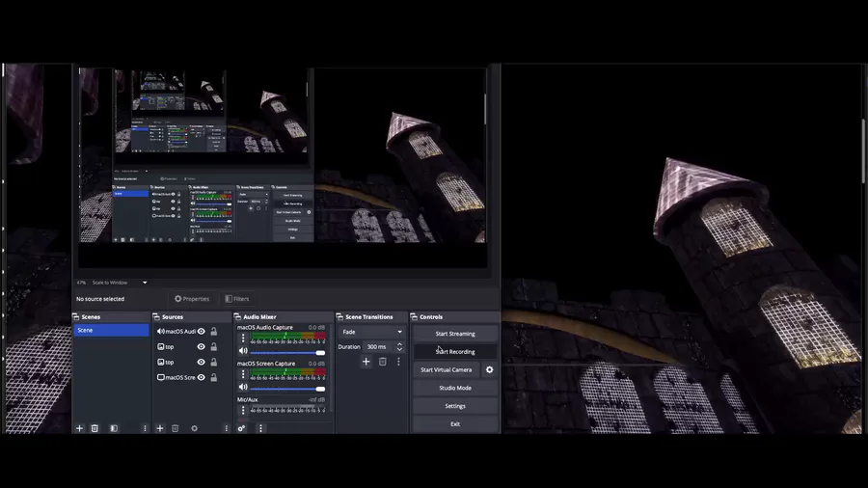Open OBS Settings from Controls
This screenshot has width=868, height=488.
[x=455, y=406]
